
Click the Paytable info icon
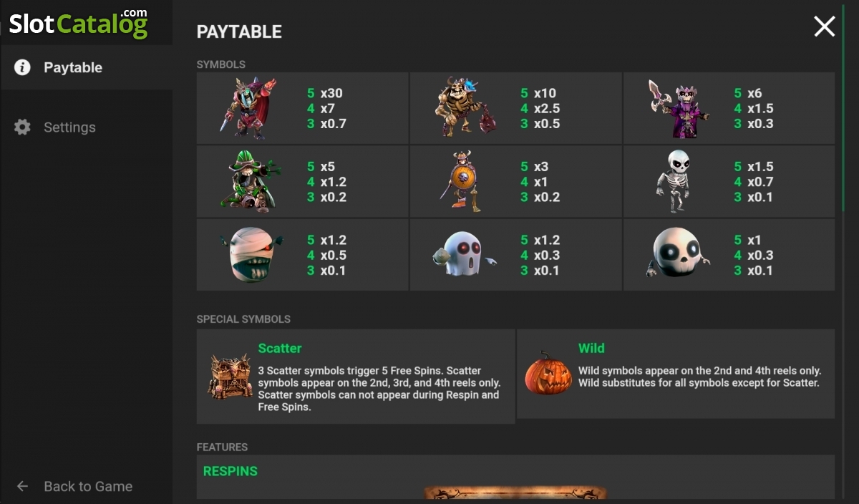(23, 67)
